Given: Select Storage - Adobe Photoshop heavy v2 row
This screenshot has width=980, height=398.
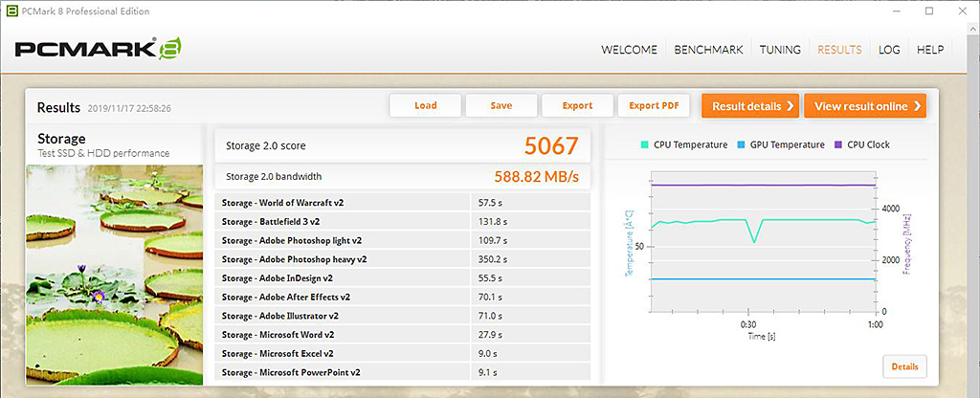Looking at the screenshot, I should pos(403,259).
